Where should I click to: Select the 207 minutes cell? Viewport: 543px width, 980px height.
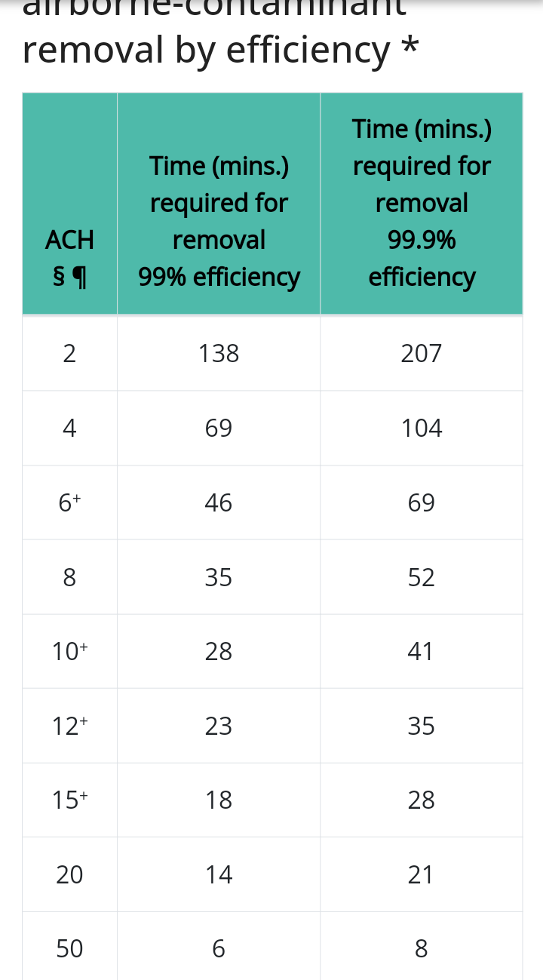pos(422,353)
